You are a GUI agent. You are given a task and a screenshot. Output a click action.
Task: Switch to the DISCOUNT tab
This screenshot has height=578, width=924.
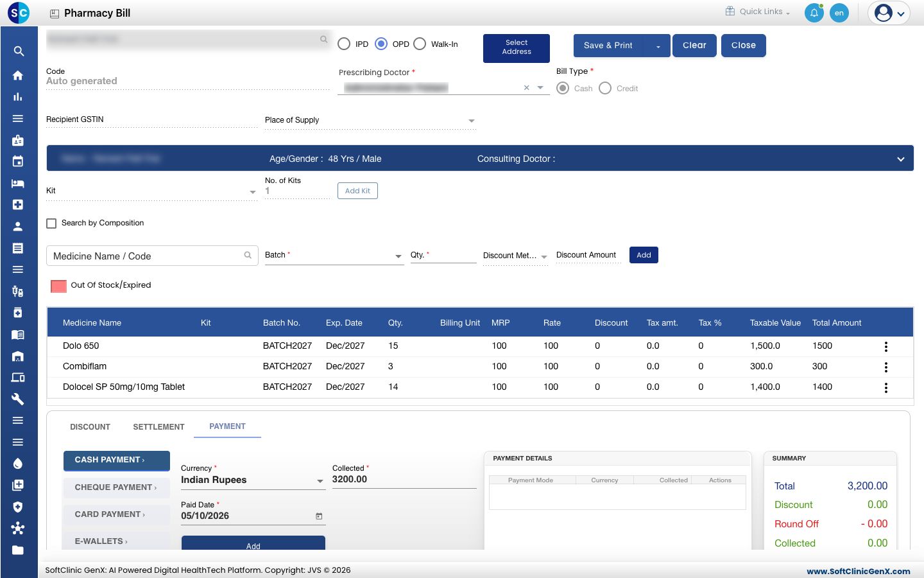[90, 427]
